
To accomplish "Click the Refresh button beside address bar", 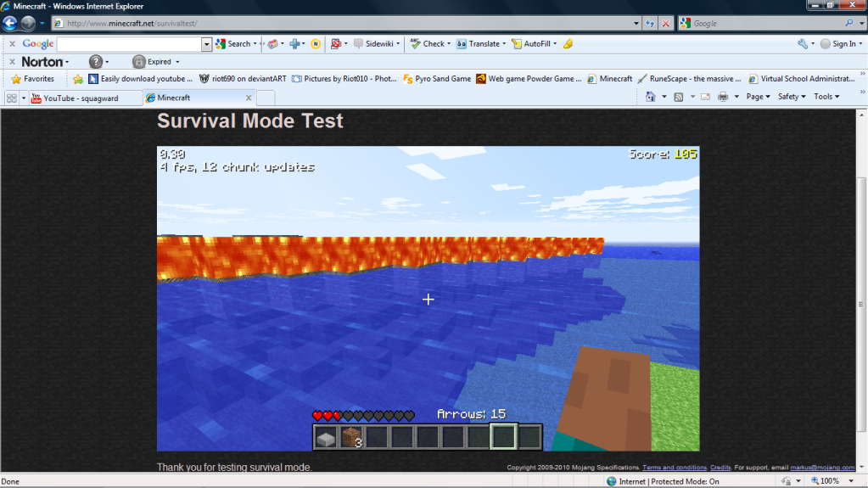I will [x=650, y=23].
